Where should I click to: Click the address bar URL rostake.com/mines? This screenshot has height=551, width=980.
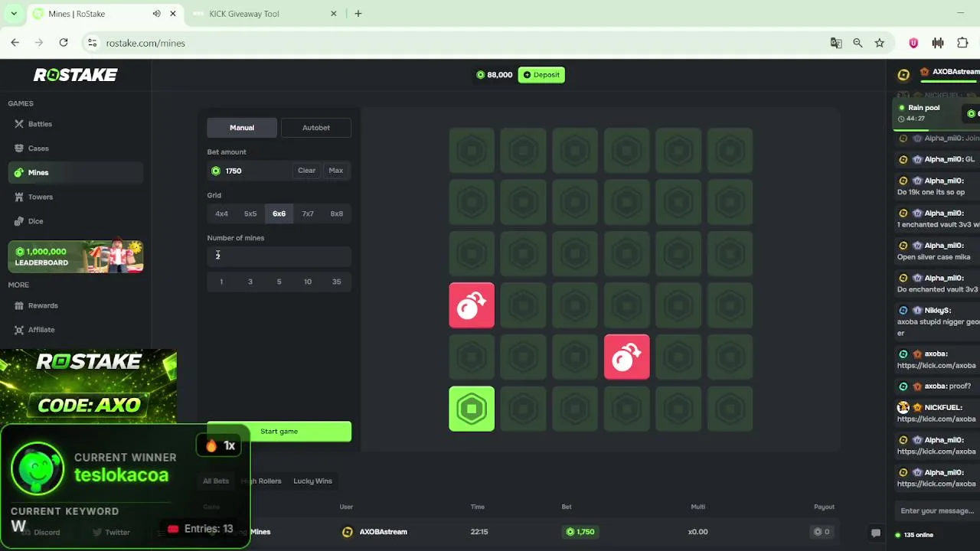145,43
